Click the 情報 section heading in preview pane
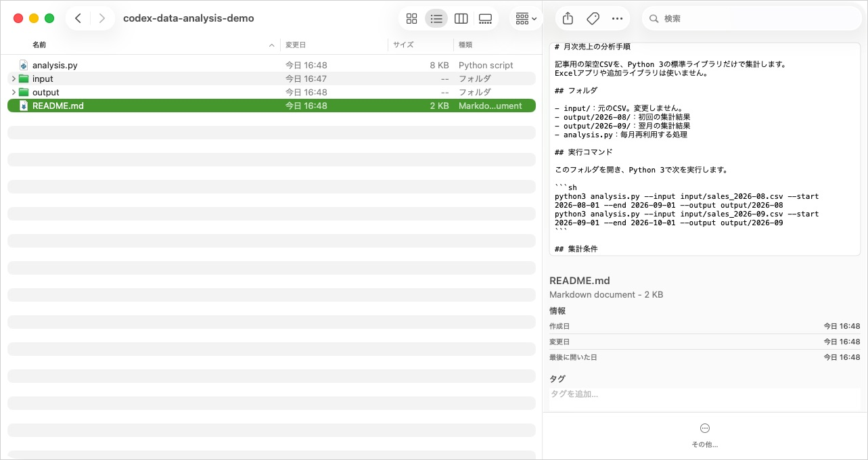Viewport: 868px width, 460px height. point(557,311)
